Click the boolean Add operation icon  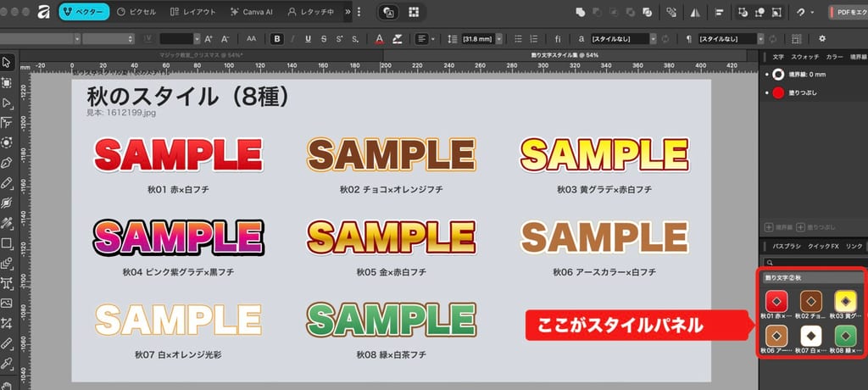pyautogui.click(x=581, y=12)
